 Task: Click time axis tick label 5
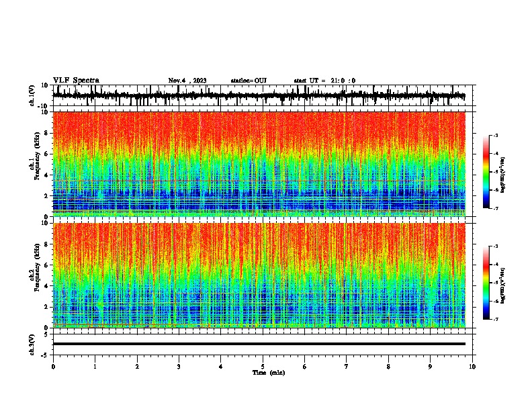(x=263, y=367)
